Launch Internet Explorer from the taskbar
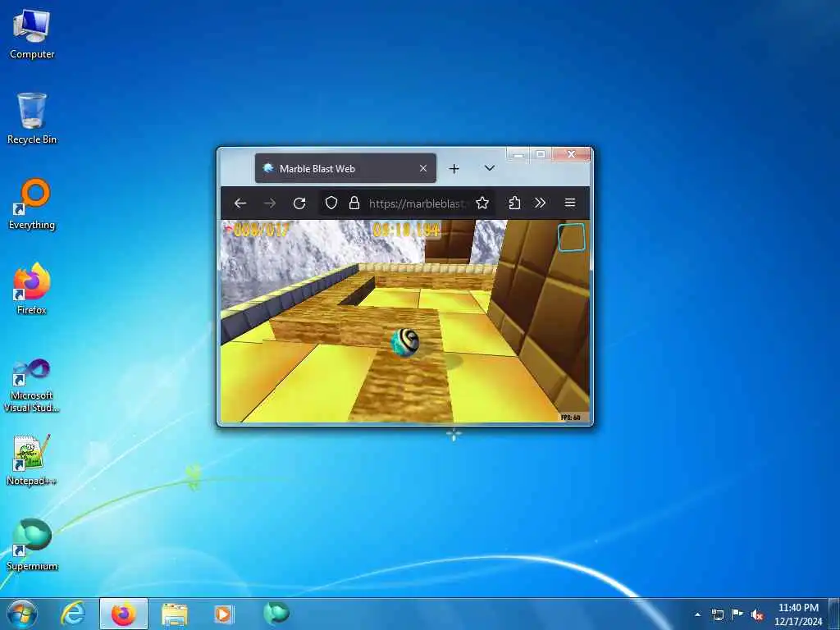The height and width of the screenshot is (630, 840). pyautogui.click(x=73, y=614)
